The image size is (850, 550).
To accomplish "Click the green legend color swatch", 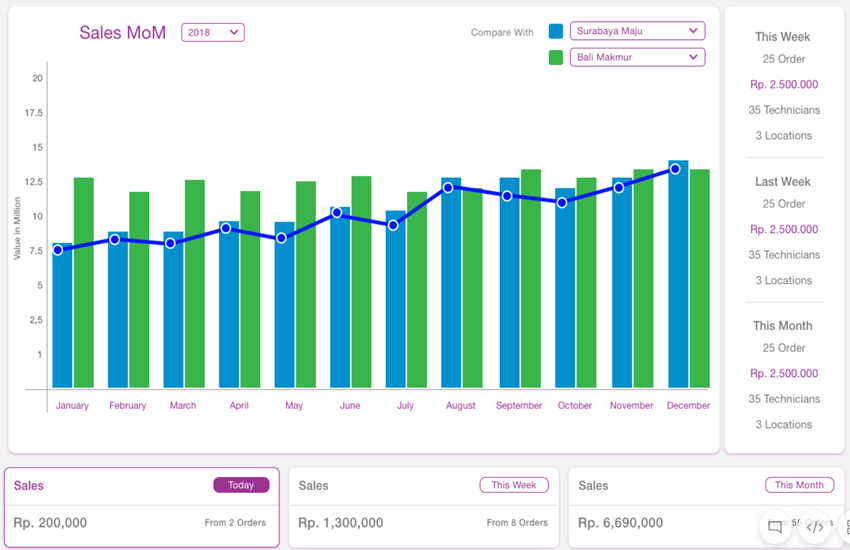I will [x=556, y=57].
